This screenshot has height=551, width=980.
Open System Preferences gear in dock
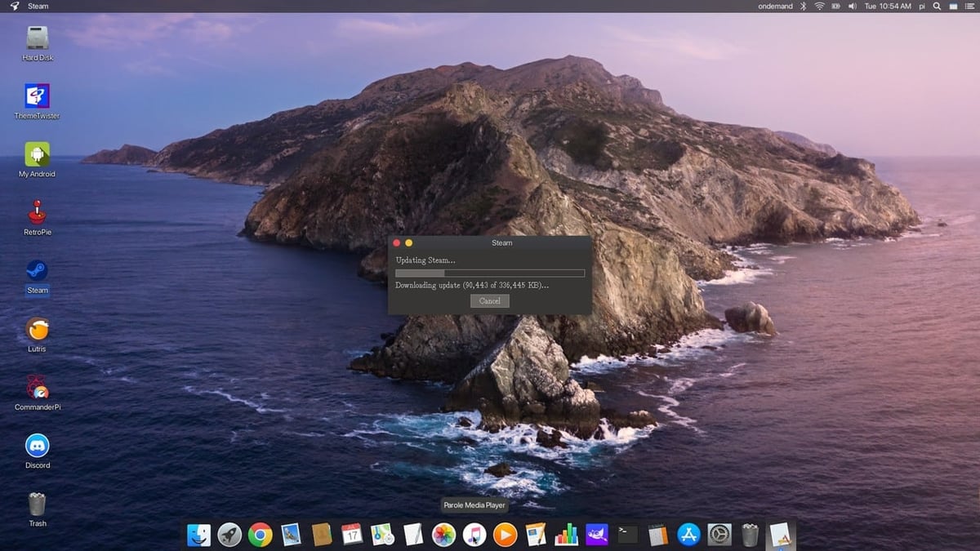[x=719, y=535]
